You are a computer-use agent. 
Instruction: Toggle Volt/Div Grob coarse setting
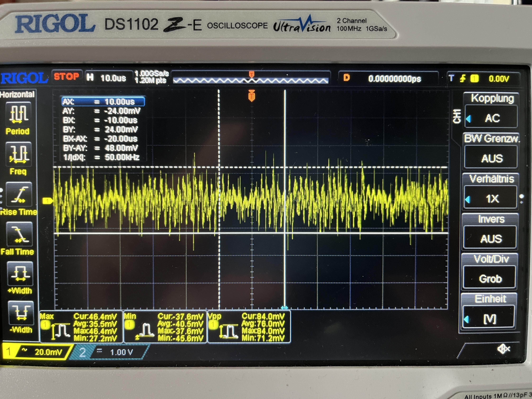pos(490,279)
